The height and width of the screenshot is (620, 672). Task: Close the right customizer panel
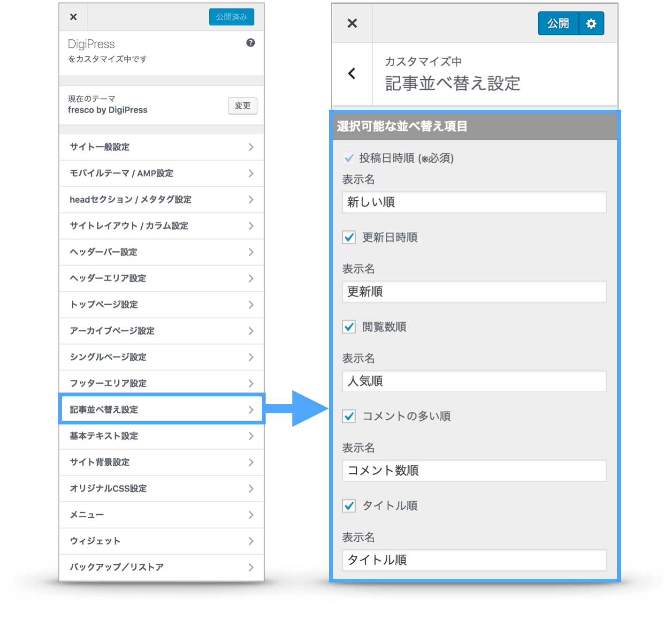click(352, 23)
